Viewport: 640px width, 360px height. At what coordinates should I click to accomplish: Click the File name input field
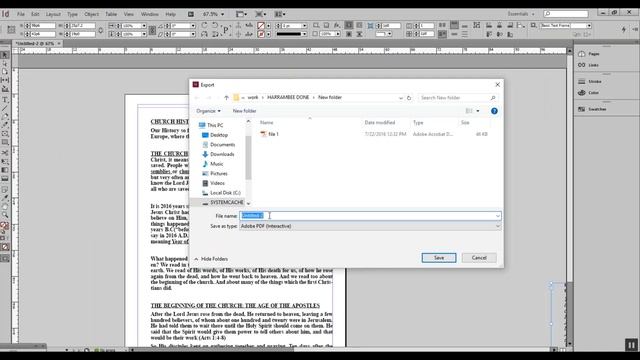pos(370,216)
